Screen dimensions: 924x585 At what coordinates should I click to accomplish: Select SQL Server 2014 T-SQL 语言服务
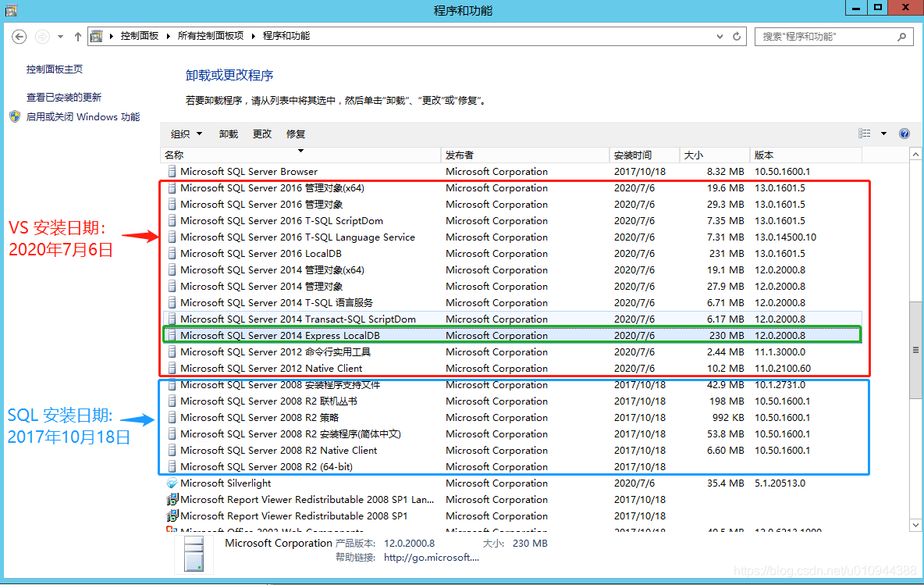[x=511, y=302]
